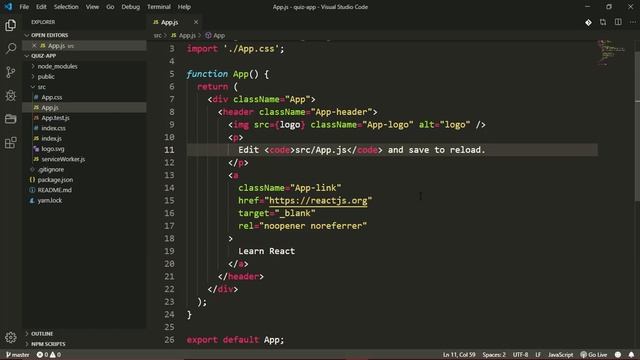Screen dimensions: 640x360
Task: Close App.js in Open Editors list
Action: (x=34, y=46)
